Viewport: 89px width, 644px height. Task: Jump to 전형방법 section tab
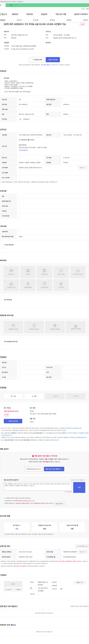coord(69,20)
